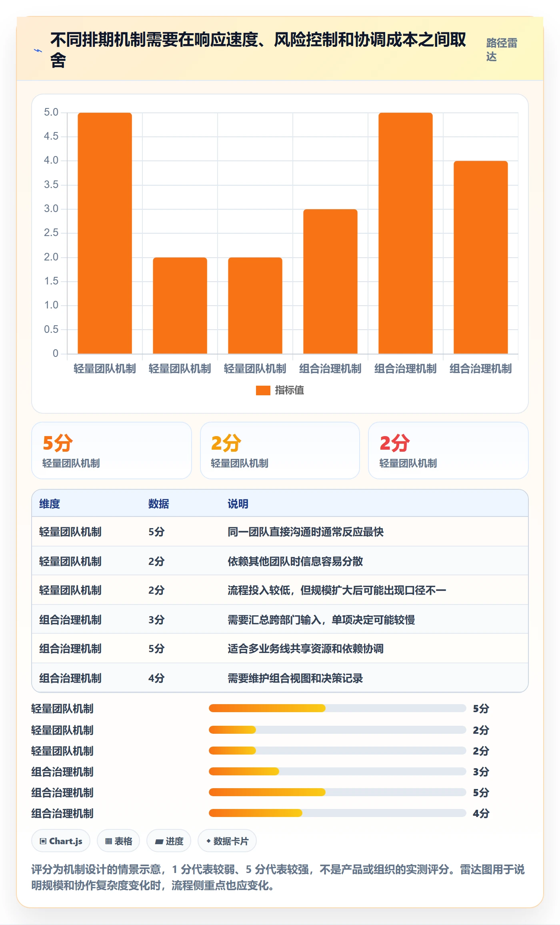Select the row 需要汇总跨部门输入，单项决定可能较慢

[x=280, y=619]
